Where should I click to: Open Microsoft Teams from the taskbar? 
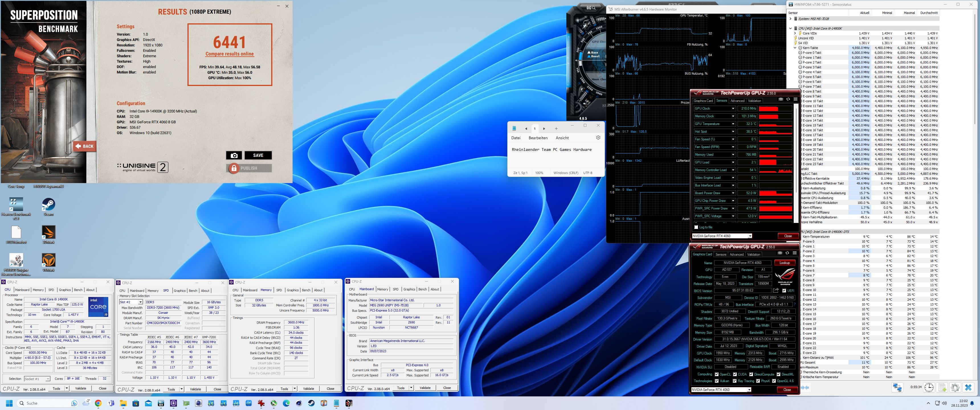pyautogui.click(x=111, y=403)
